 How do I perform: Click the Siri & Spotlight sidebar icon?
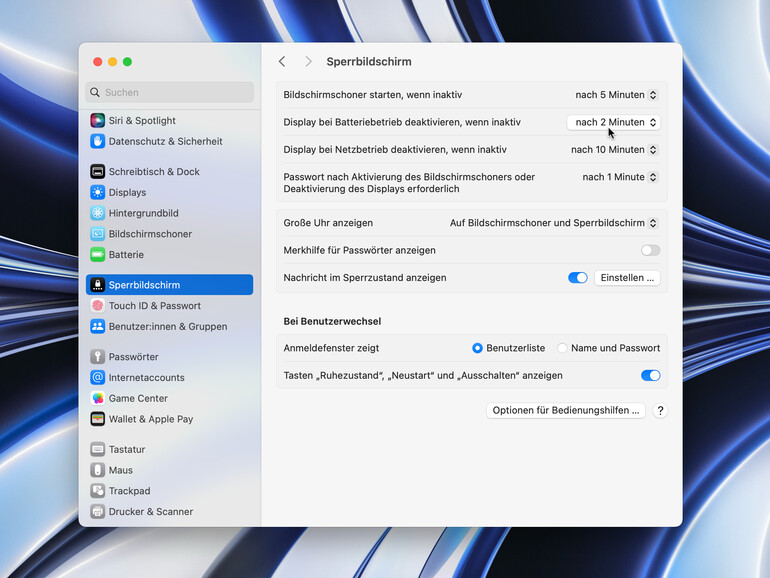point(98,120)
